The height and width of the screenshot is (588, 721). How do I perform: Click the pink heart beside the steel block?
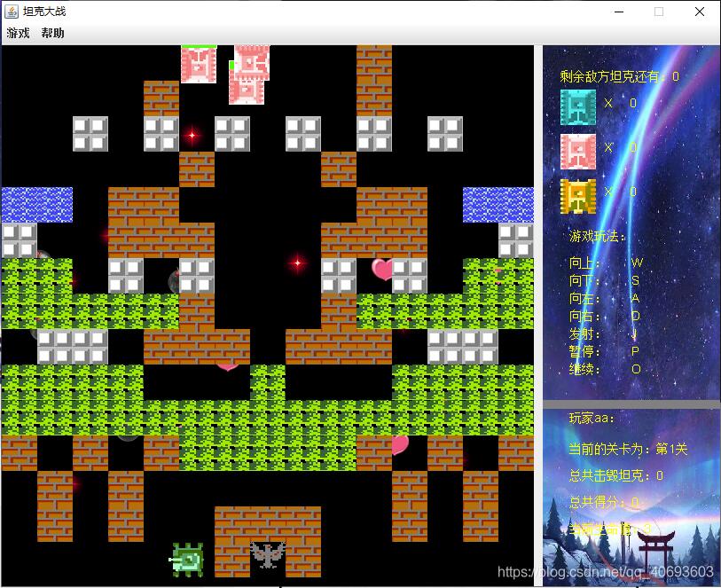382,270
